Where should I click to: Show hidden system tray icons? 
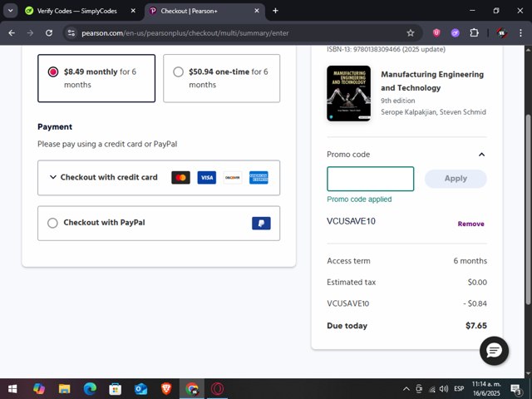pyautogui.click(x=406, y=389)
